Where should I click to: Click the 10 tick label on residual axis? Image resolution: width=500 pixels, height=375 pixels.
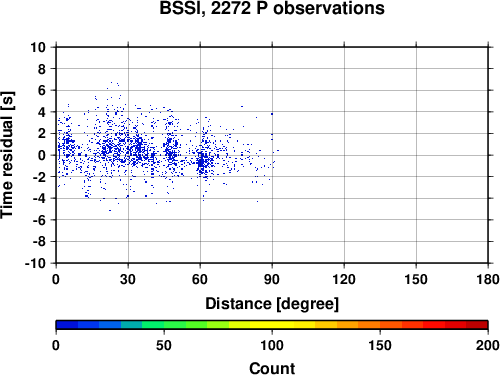pyautogui.click(x=38, y=47)
